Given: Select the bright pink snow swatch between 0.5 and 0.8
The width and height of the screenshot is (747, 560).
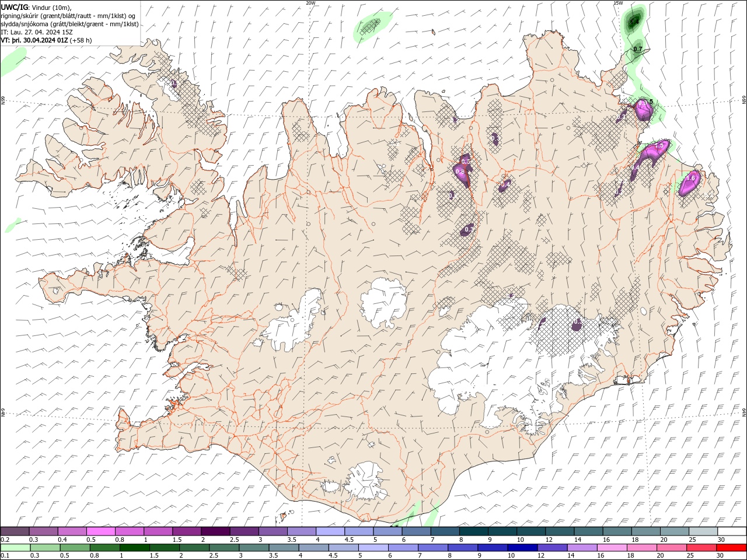Looking at the screenshot, I should click(x=100, y=531).
